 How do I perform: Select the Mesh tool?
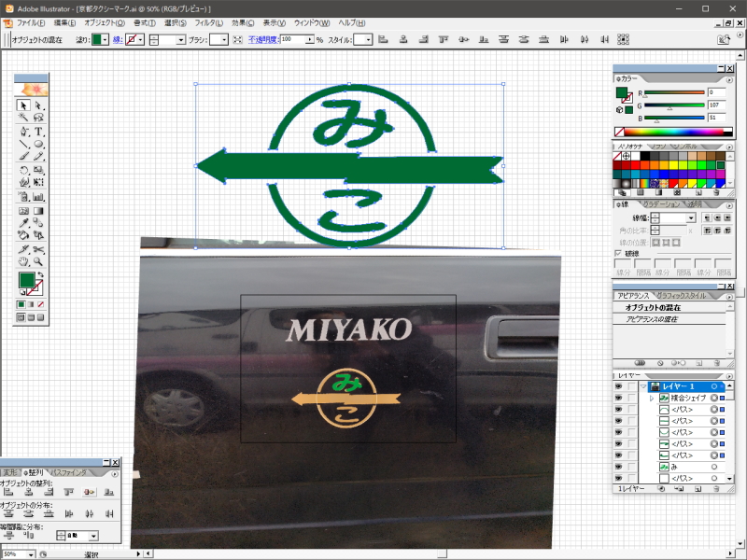pos(23,211)
